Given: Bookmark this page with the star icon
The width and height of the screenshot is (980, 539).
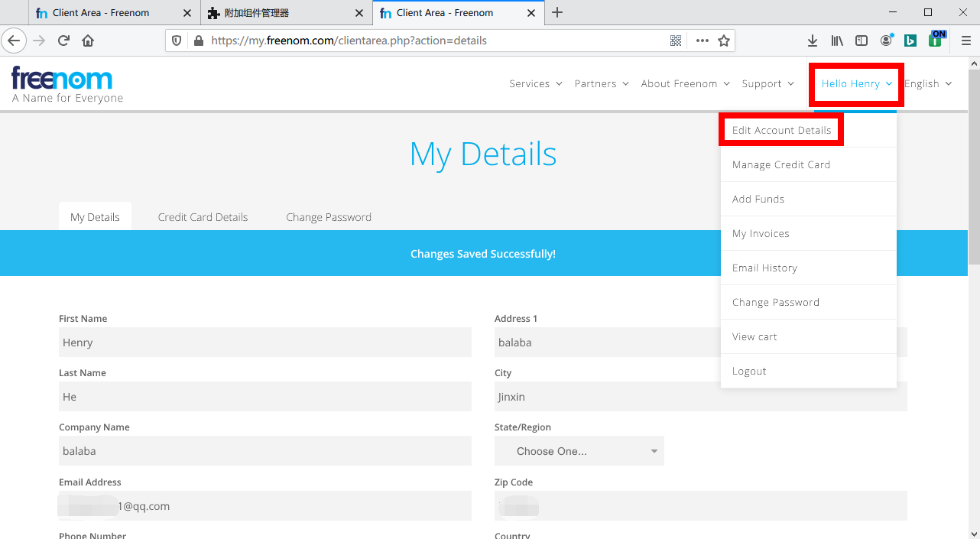Looking at the screenshot, I should [723, 41].
